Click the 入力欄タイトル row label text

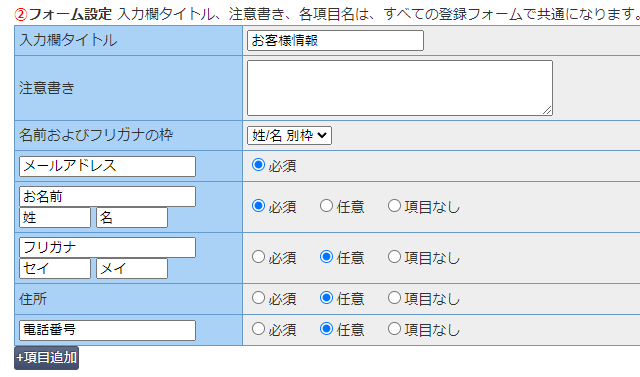coord(68,40)
